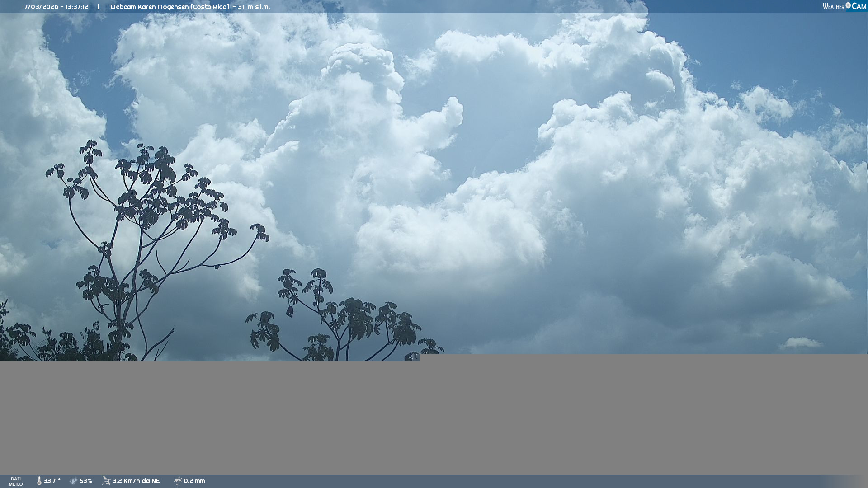Click the 0.2 mm rainfall value

(194, 481)
